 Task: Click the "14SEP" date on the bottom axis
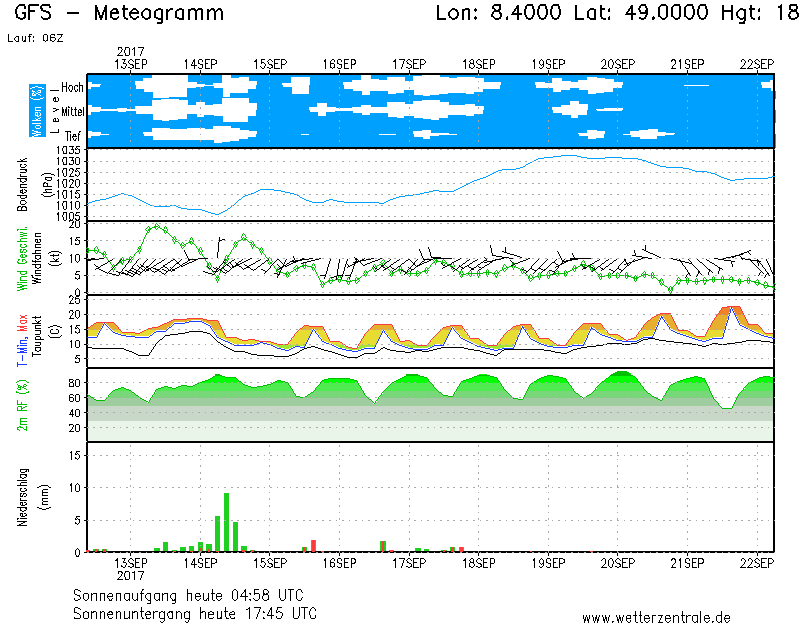pos(201,563)
